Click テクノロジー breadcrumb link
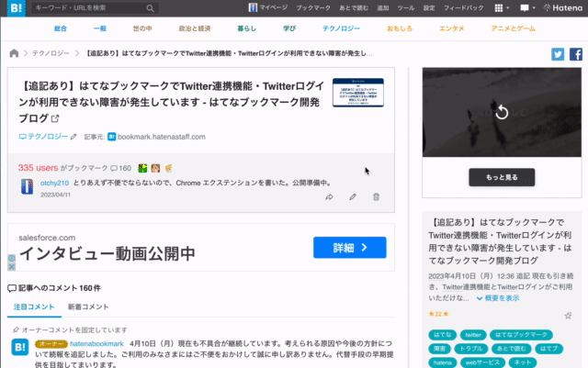 pos(51,53)
